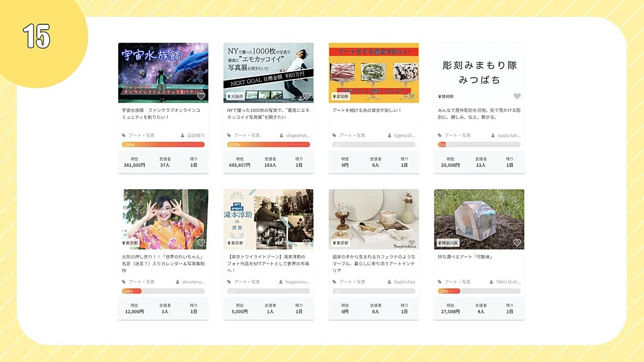Click the 静岡県 location pin label

446,97
